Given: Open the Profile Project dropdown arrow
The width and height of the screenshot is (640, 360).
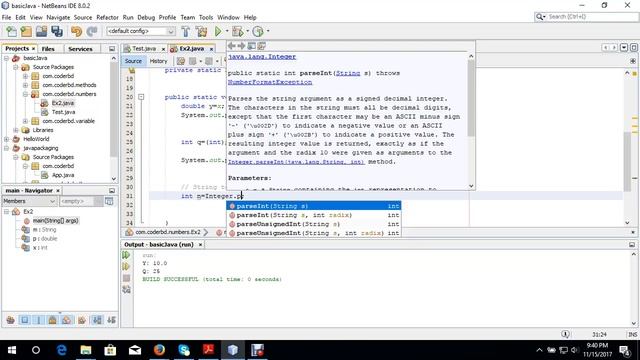Looking at the screenshot, I should coord(268,31).
